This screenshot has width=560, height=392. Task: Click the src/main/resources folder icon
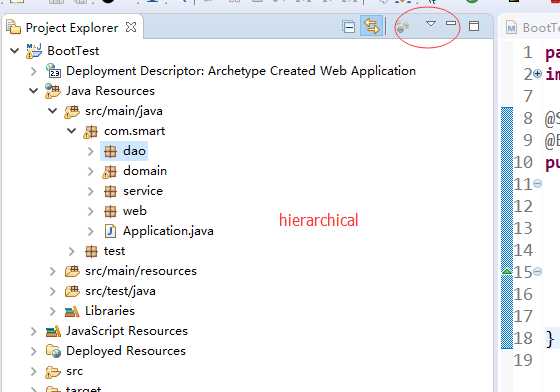pyautogui.click(x=72, y=272)
